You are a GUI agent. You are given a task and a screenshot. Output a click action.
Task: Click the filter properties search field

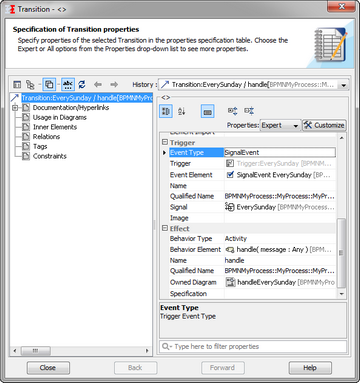pyautogui.click(x=253, y=346)
